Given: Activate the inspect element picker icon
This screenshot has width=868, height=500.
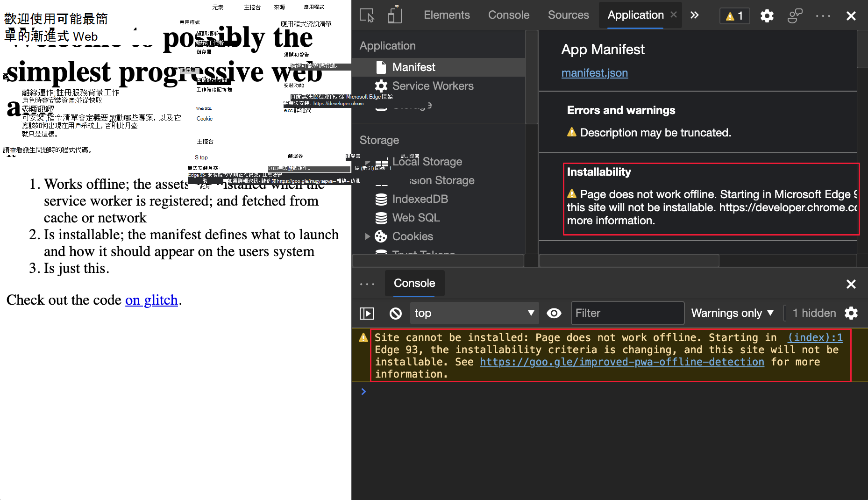Looking at the screenshot, I should point(367,15).
